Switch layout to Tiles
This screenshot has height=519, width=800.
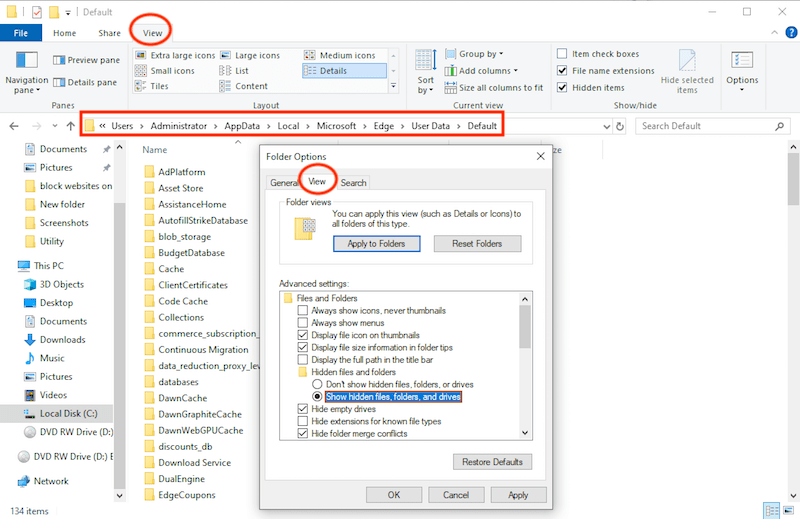152,86
